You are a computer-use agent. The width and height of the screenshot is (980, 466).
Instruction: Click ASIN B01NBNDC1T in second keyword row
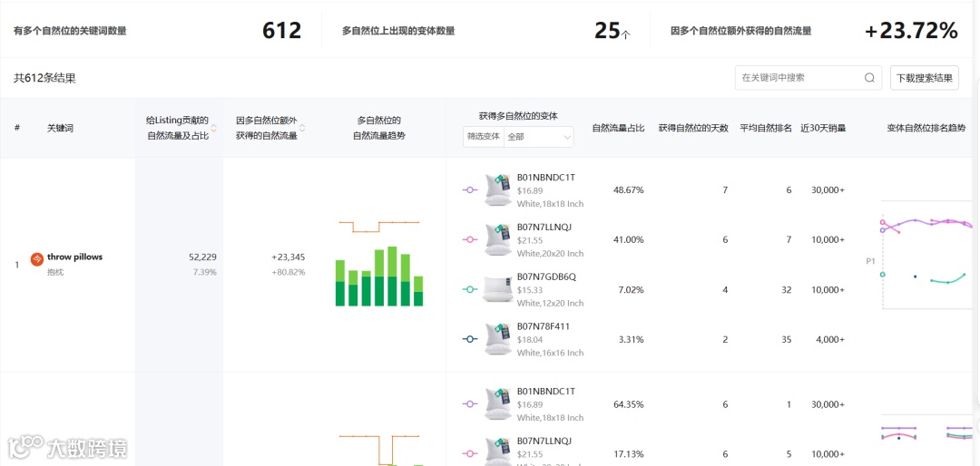[x=545, y=391]
